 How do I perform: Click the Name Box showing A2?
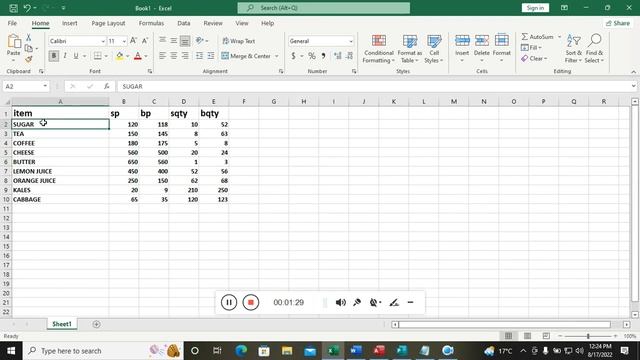[26, 87]
